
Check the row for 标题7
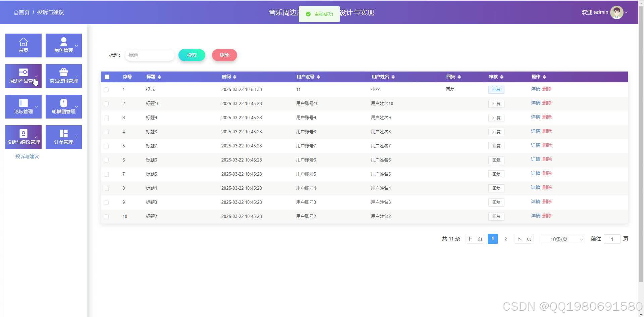coord(106,146)
